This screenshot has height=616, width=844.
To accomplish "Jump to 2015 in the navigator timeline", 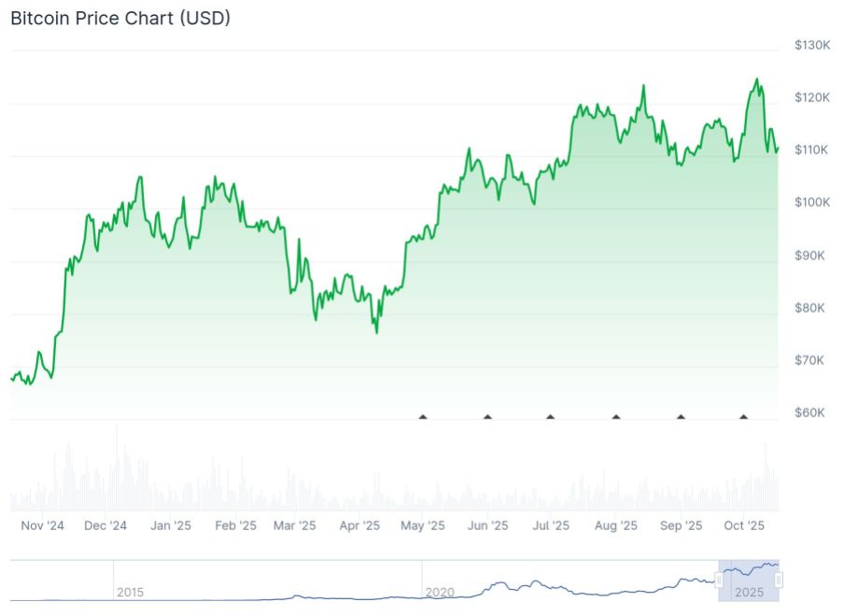I will tap(130, 593).
